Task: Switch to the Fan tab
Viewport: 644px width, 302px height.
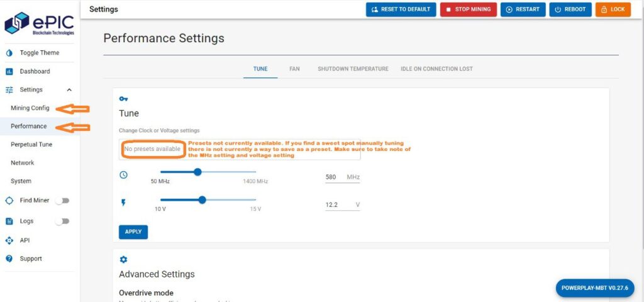Action: [x=294, y=69]
